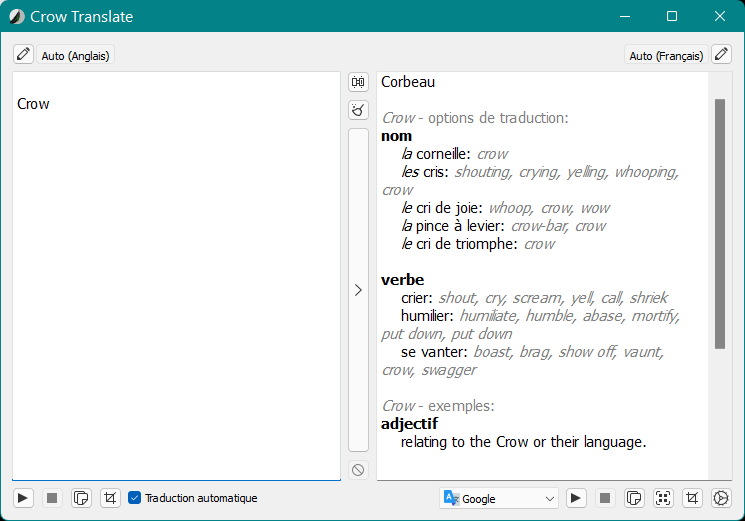
Task: Play the translated text speech
Action: pos(576,498)
